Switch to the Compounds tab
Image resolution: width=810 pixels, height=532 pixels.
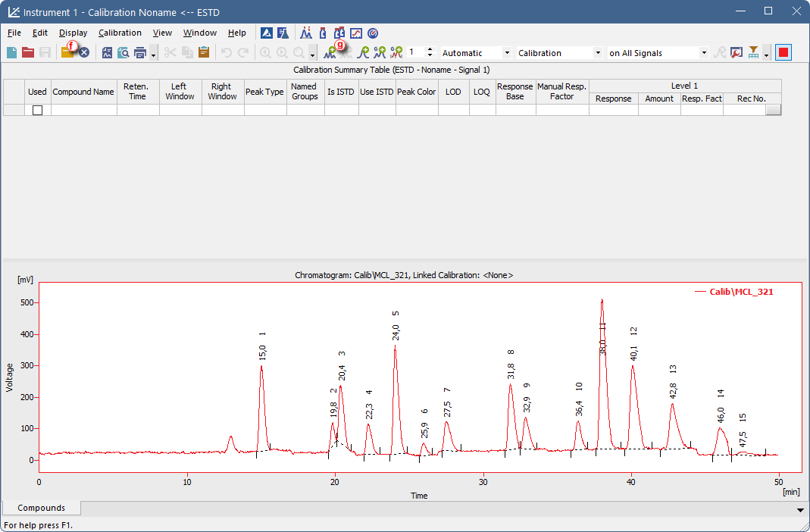[42, 508]
